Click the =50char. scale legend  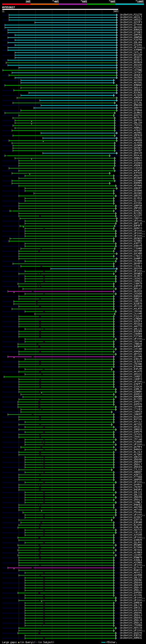109,642
